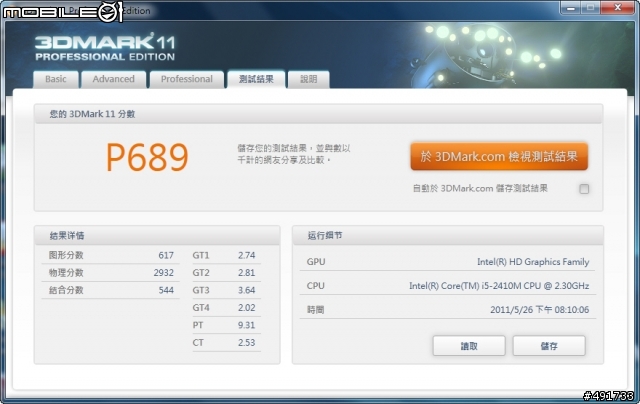The width and height of the screenshot is (640, 404).
Task: Select the Intel Core i5-2410M CPU text
Action: (499, 286)
